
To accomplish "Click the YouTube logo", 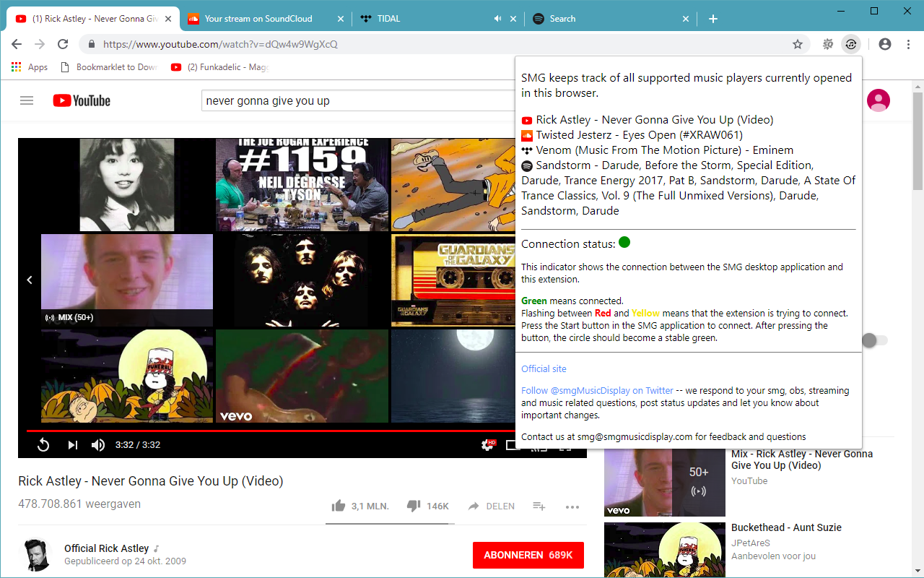I will [82, 100].
